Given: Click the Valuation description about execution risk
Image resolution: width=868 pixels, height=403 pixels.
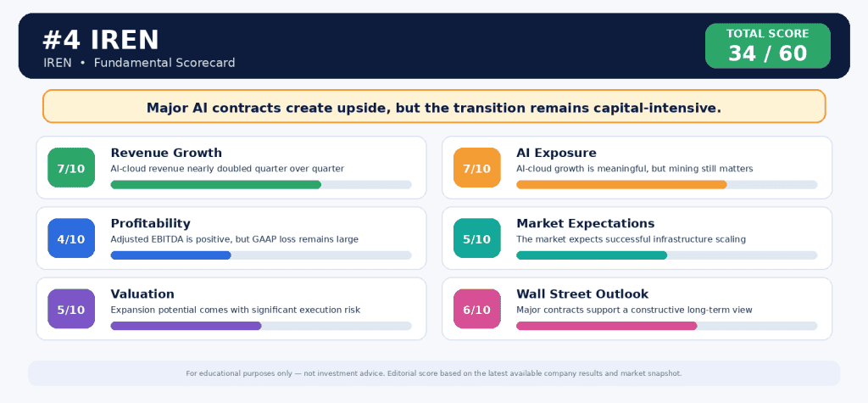Looking at the screenshot, I should [236, 310].
